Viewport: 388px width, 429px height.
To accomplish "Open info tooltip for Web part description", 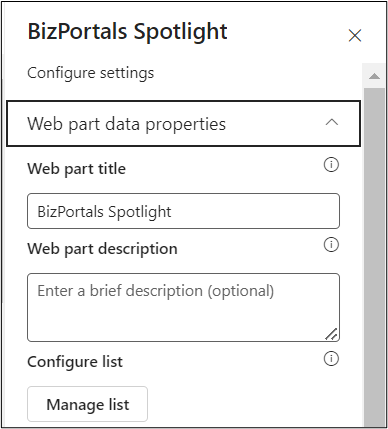I will [331, 245].
